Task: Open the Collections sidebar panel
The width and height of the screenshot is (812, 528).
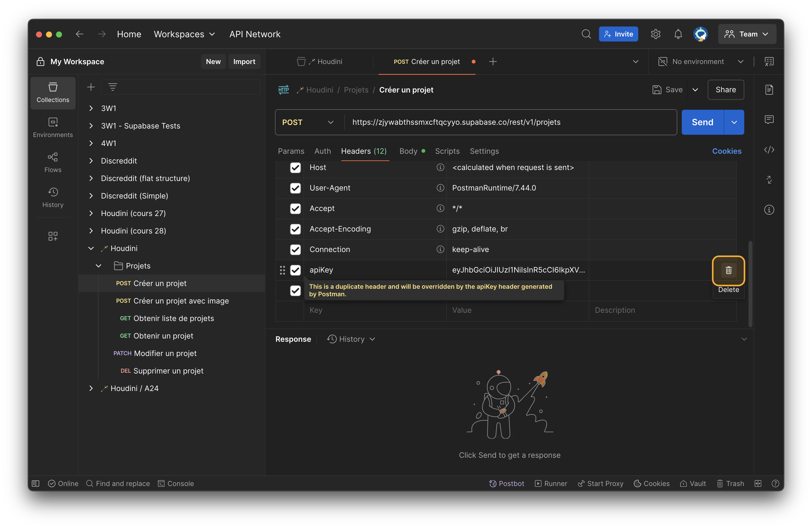Action: [x=53, y=93]
